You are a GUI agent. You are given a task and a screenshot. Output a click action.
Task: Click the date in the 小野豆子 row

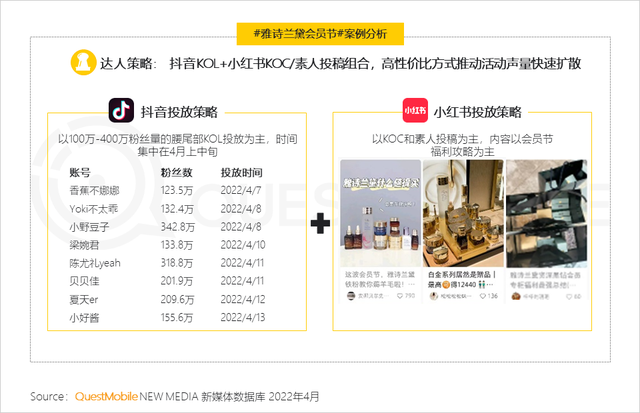coord(241,227)
